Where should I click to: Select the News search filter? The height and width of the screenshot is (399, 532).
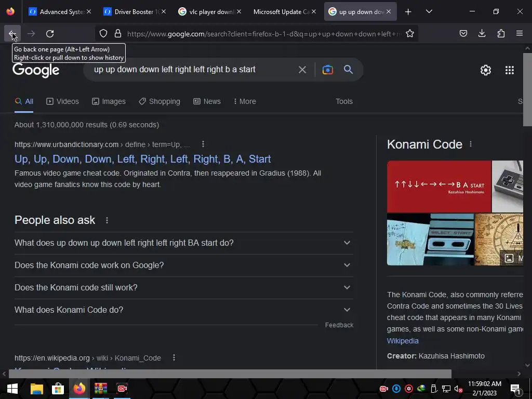(x=207, y=101)
